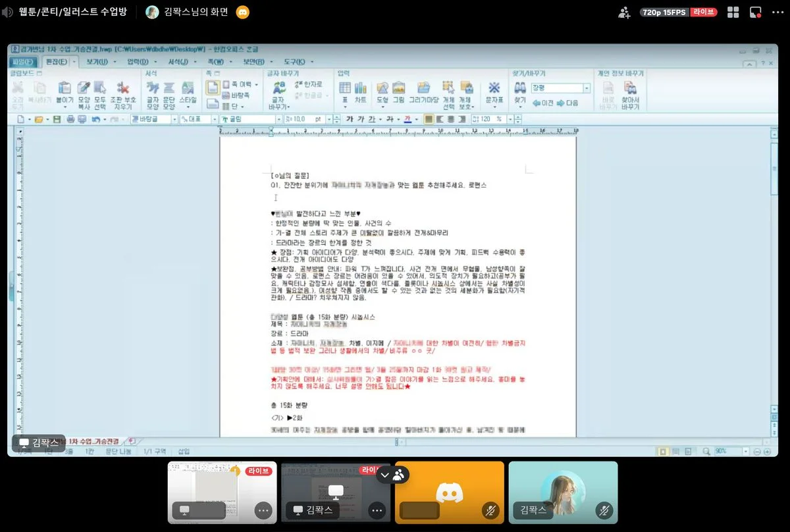Viewport: 790px width, 532px height.
Task: Click the red font color swatch
Action: click(x=407, y=119)
